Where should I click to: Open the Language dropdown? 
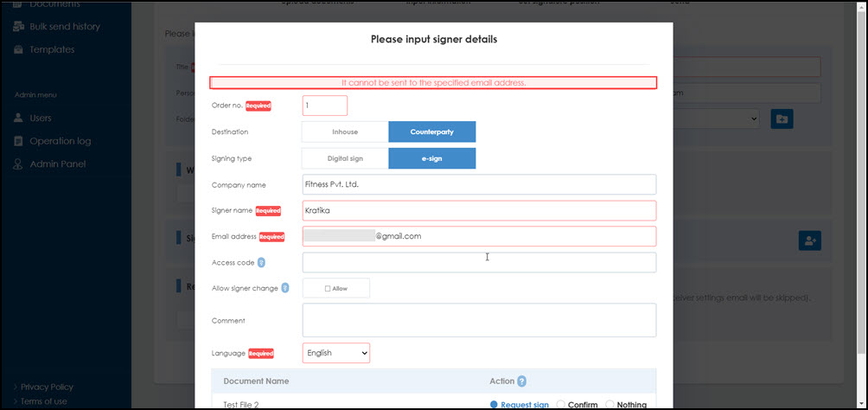(336, 353)
